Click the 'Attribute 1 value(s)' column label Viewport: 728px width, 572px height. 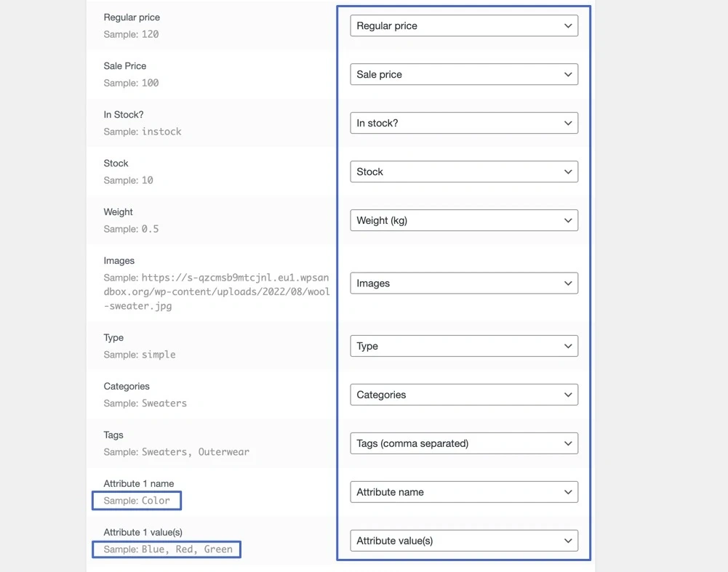[x=143, y=532]
